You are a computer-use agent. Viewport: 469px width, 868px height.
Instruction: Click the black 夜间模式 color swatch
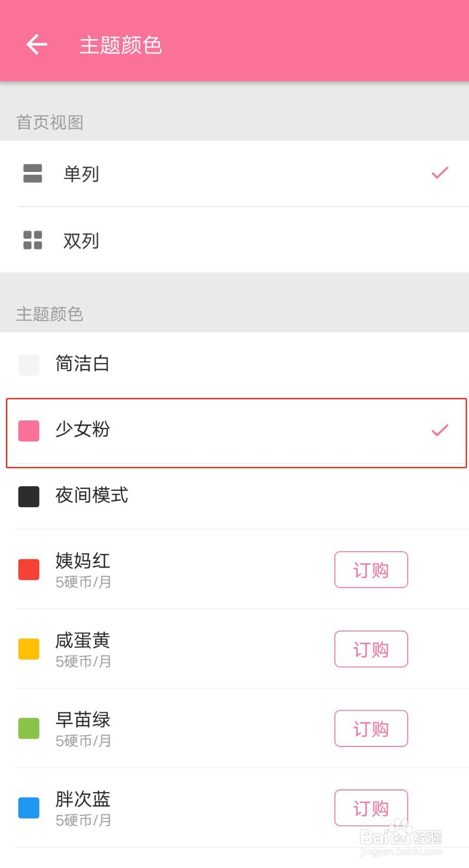29,496
